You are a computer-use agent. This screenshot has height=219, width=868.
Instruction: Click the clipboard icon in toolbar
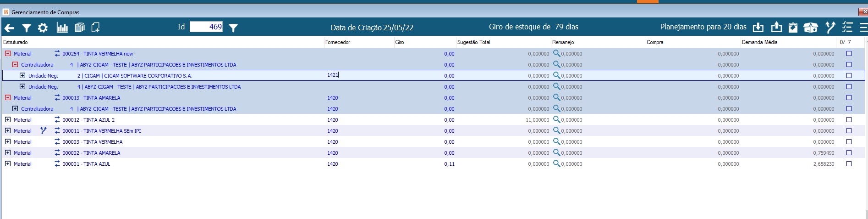coord(793,28)
